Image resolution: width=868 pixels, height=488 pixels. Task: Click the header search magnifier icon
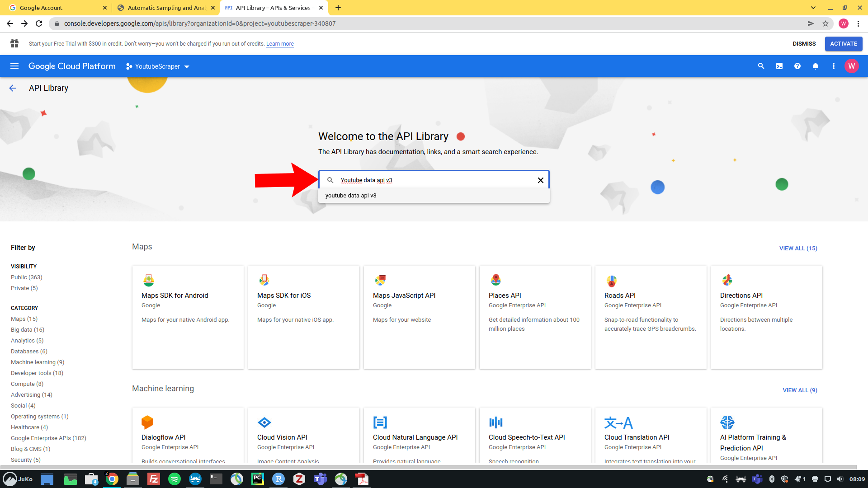pyautogui.click(x=761, y=66)
